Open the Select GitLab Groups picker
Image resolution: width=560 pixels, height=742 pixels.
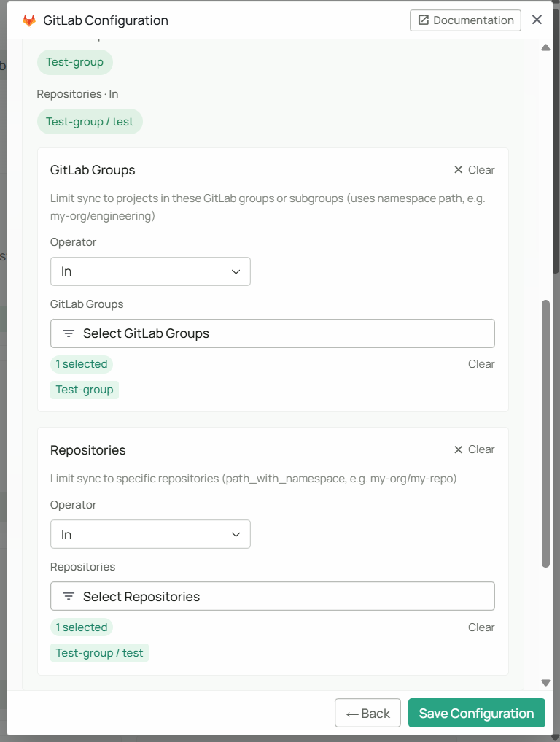(273, 333)
